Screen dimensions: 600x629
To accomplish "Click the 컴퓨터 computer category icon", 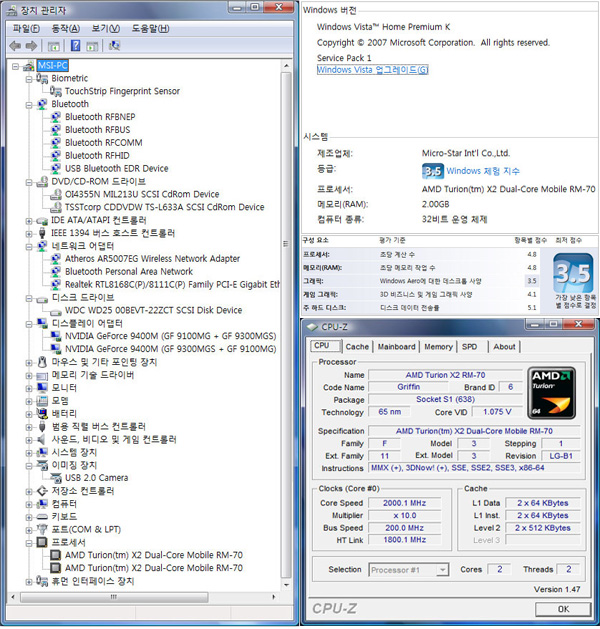I will (42, 504).
